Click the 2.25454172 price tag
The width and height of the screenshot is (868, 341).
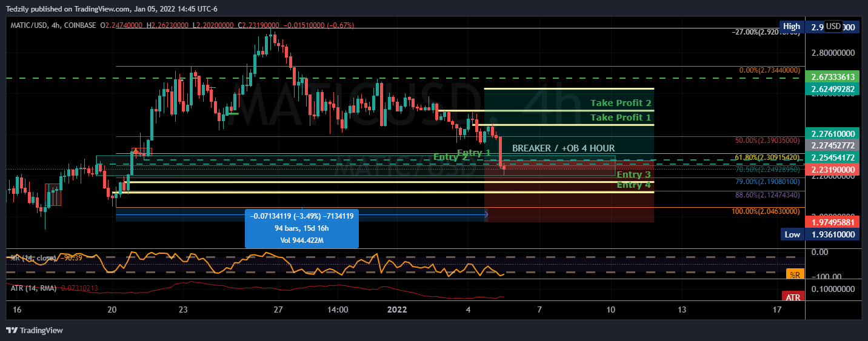click(x=833, y=157)
